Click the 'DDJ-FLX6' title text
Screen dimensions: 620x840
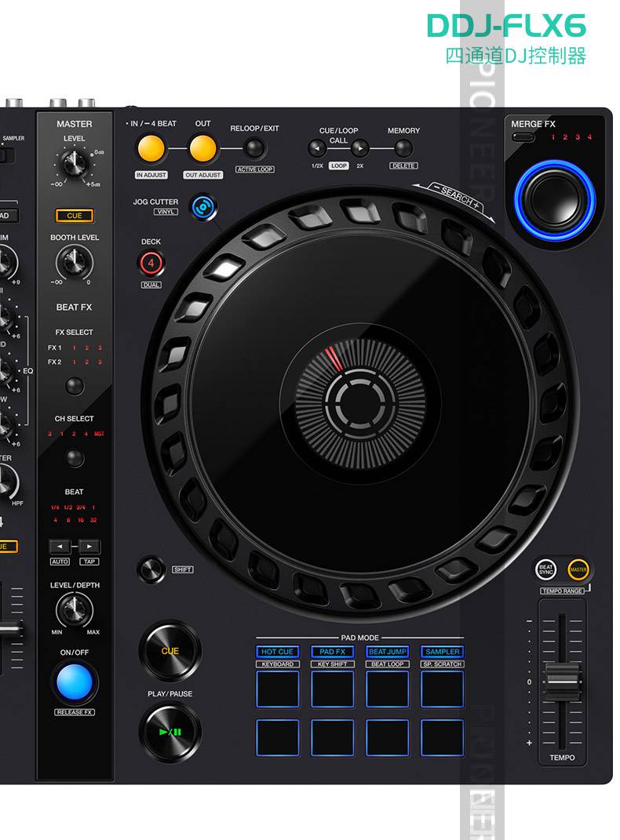506,26
